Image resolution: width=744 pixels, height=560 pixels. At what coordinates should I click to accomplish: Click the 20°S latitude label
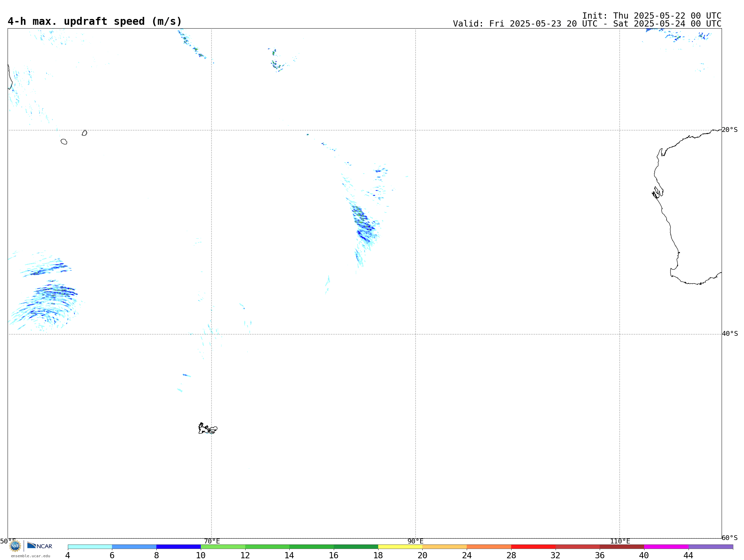(x=730, y=130)
